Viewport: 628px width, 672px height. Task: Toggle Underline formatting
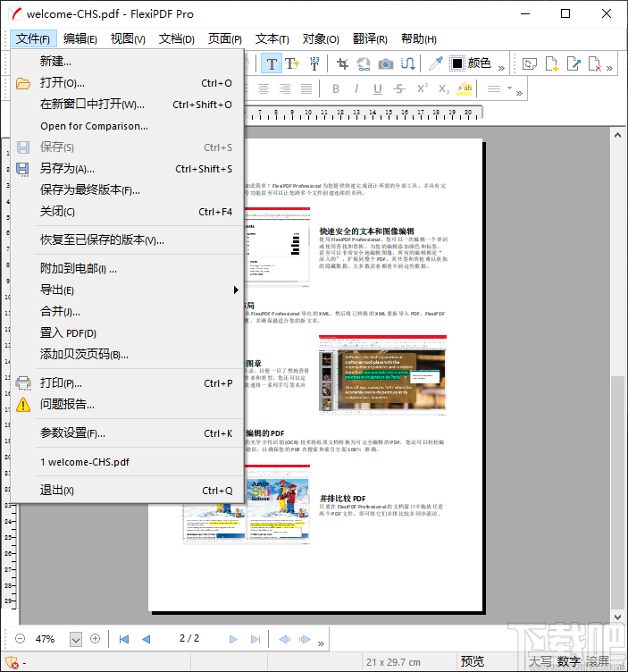[x=377, y=88]
